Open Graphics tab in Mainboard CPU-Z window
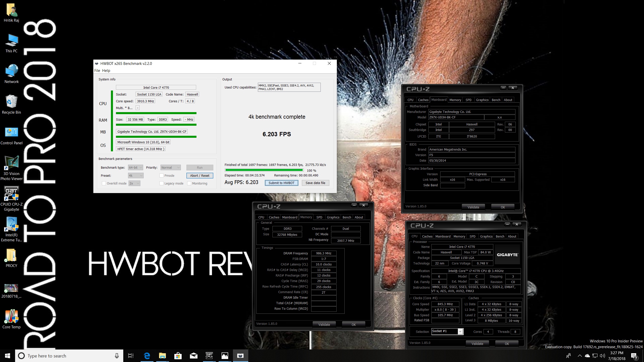The height and width of the screenshot is (362, 644). click(482, 100)
